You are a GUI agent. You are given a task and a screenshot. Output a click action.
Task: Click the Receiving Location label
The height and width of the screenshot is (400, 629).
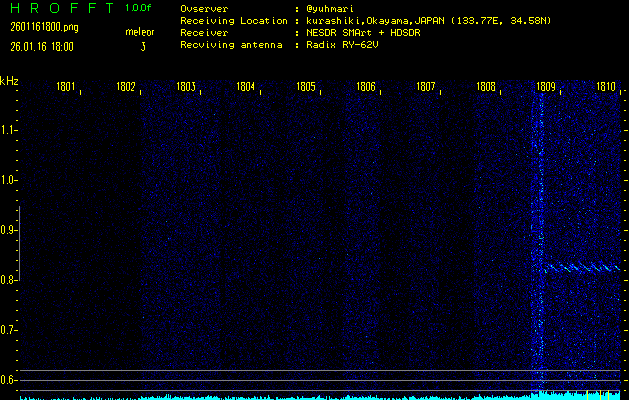click(x=234, y=21)
